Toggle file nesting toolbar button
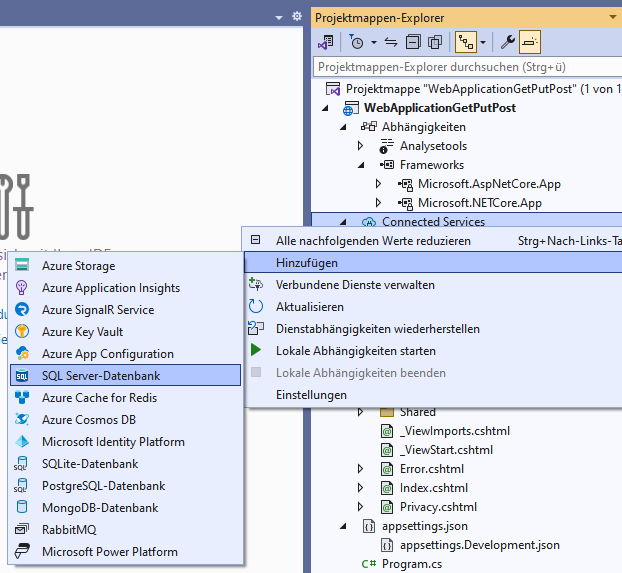Viewport: 622px width, 573px height. 466,42
